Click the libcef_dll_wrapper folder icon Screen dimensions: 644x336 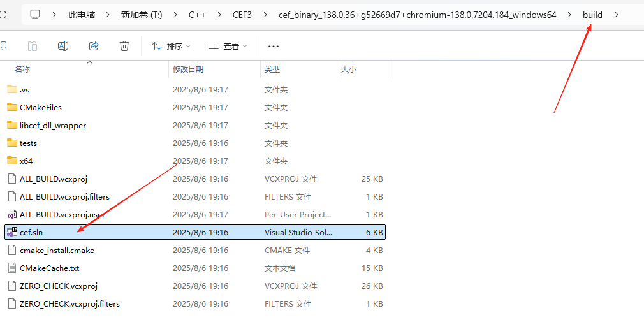pos(12,125)
